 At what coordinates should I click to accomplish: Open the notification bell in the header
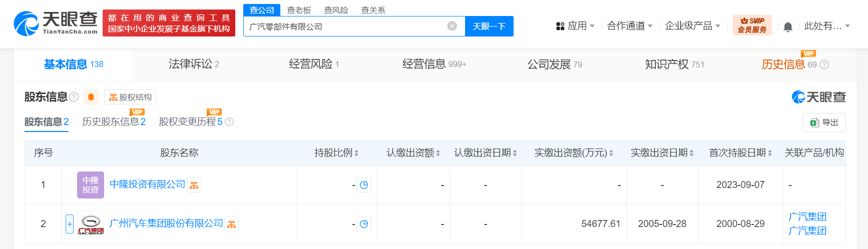point(788,26)
